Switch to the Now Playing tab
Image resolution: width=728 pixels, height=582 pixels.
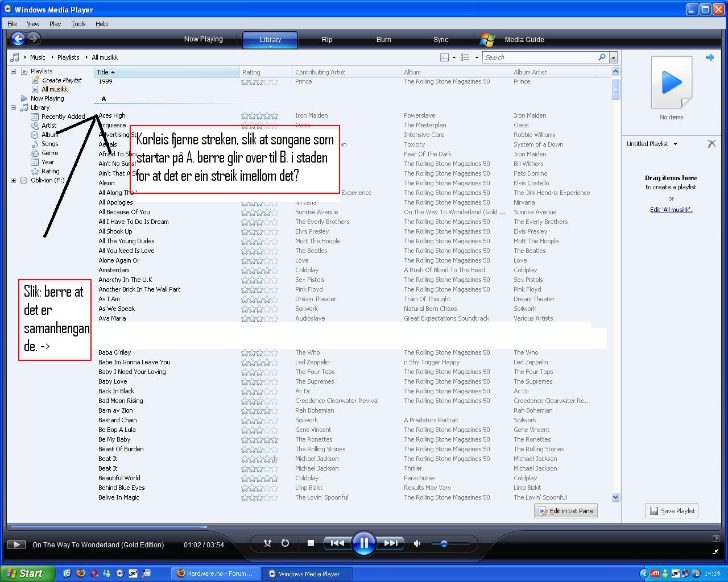pyautogui.click(x=204, y=39)
